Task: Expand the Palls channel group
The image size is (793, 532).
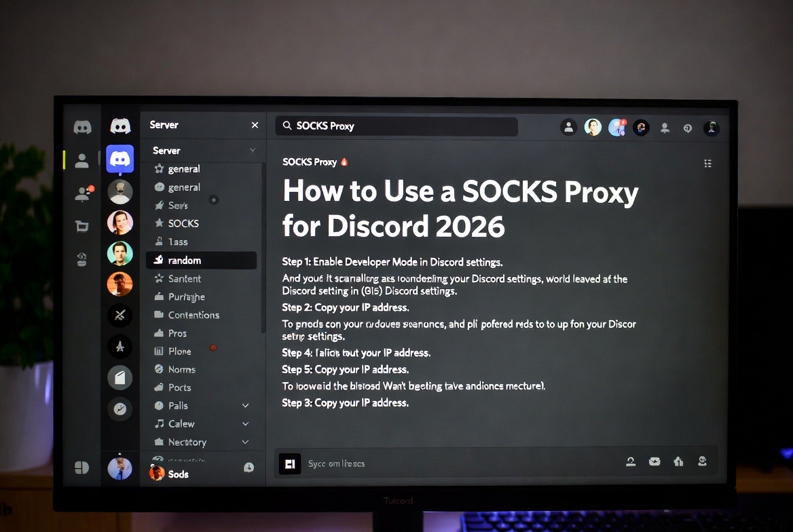Action: (245, 405)
